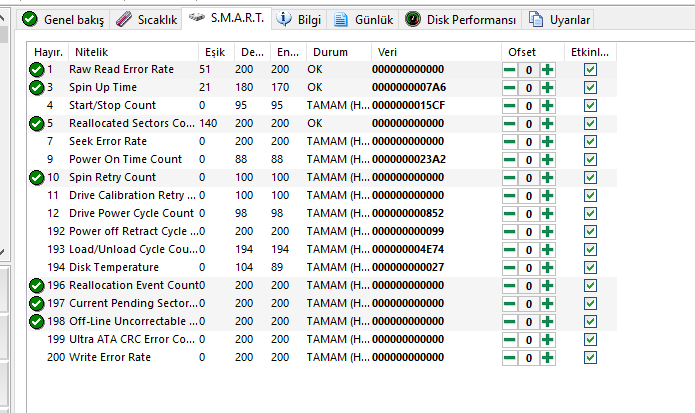Toggle the Ultra ATA CRC Error checkbox

[x=590, y=339]
